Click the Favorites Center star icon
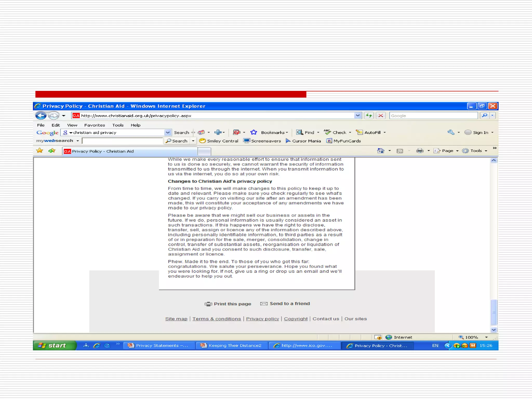Viewport: 532px width, 399px height. tap(40, 151)
